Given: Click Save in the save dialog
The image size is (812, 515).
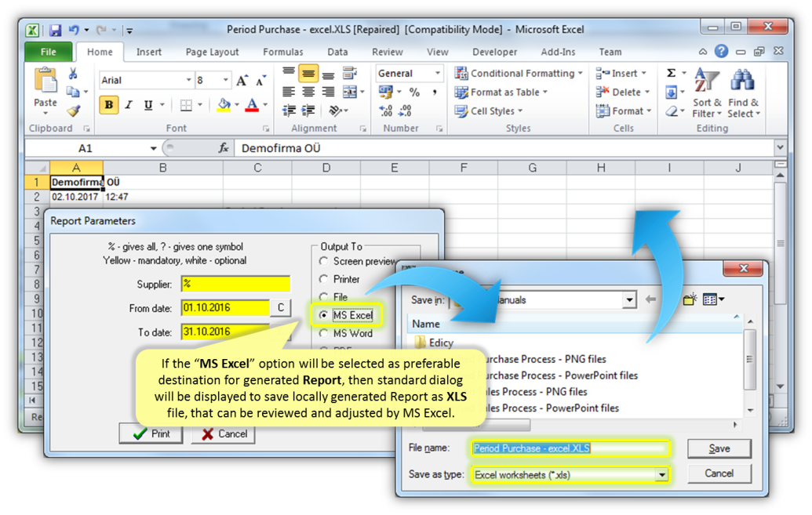Looking at the screenshot, I should coord(719,448).
